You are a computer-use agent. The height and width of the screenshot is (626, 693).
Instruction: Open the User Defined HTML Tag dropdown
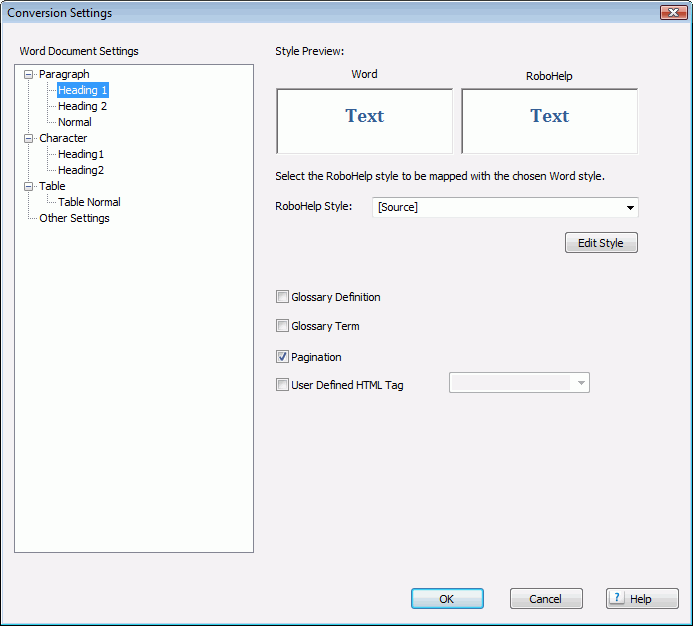point(581,383)
